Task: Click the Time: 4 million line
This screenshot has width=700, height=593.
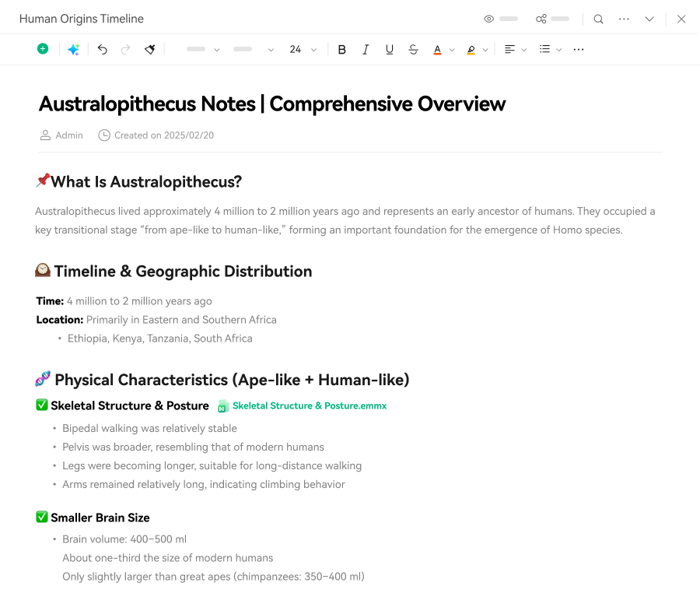Action: pyautogui.click(x=124, y=301)
